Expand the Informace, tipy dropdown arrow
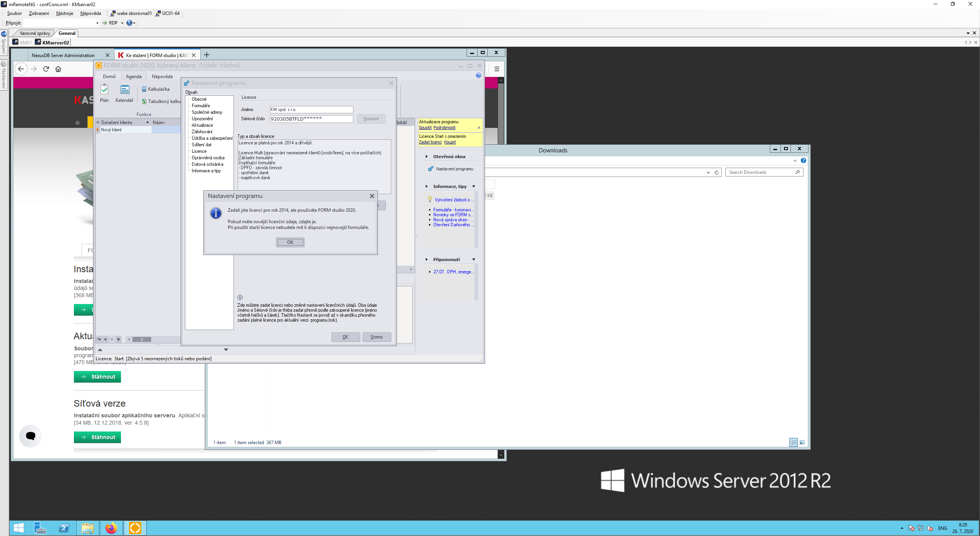The width and height of the screenshot is (980, 536). pyautogui.click(x=474, y=186)
